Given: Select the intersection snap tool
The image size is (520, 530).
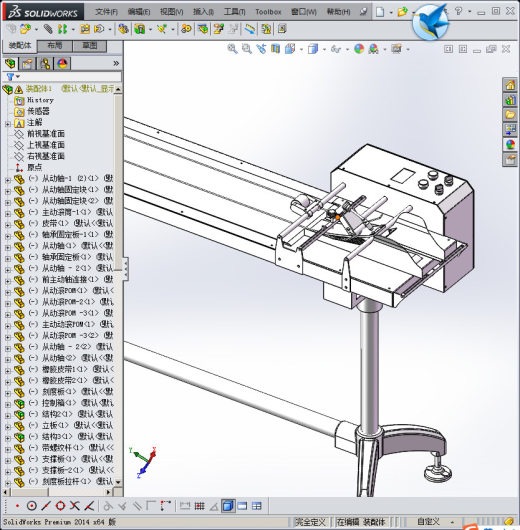Looking at the screenshot, I should coord(74,506).
